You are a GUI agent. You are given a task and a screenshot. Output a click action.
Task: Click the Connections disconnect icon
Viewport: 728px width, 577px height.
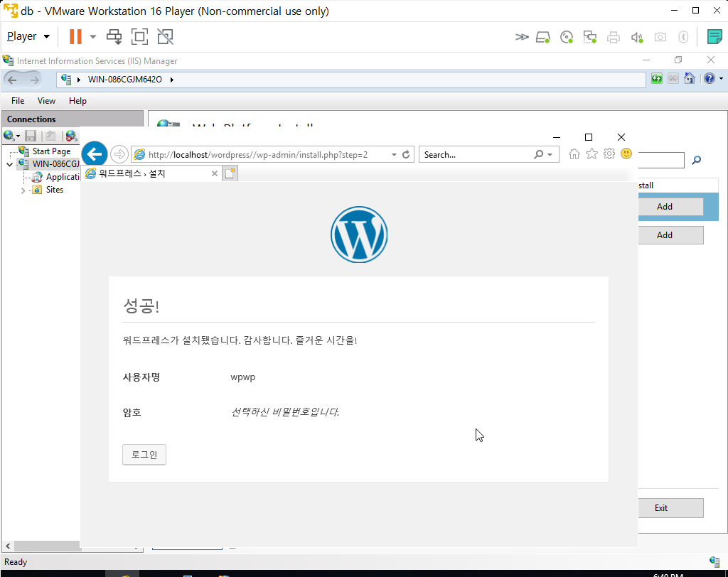[70, 136]
